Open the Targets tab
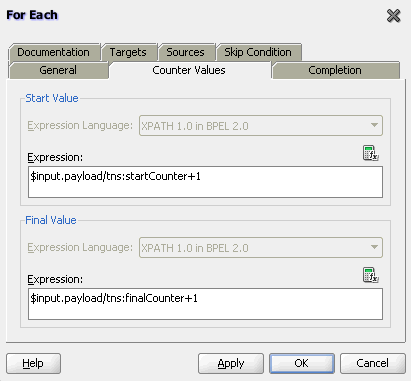The width and height of the screenshot is (411, 381). [128, 52]
